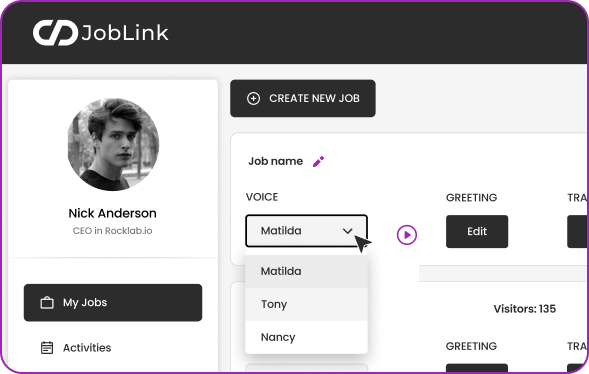Click the partially visible button under TRA column
Viewport: 589px width, 374px height.
578,231
